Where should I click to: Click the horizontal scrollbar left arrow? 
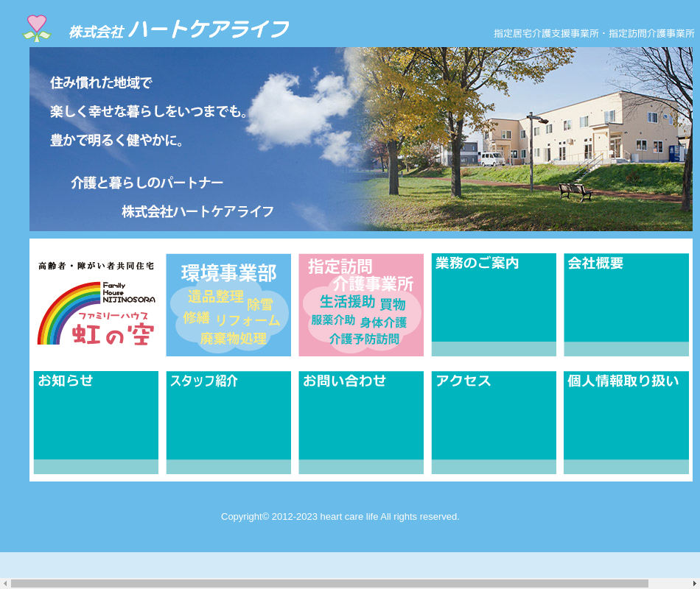pyautogui.click(x=5, y=583)
